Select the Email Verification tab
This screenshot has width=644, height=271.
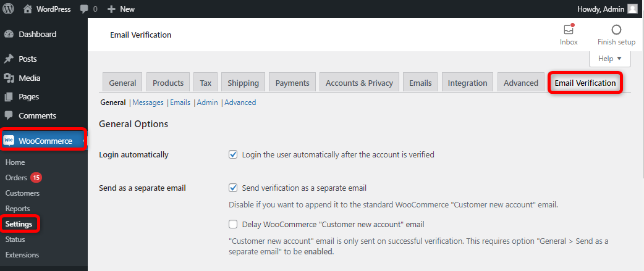[585, 83]
